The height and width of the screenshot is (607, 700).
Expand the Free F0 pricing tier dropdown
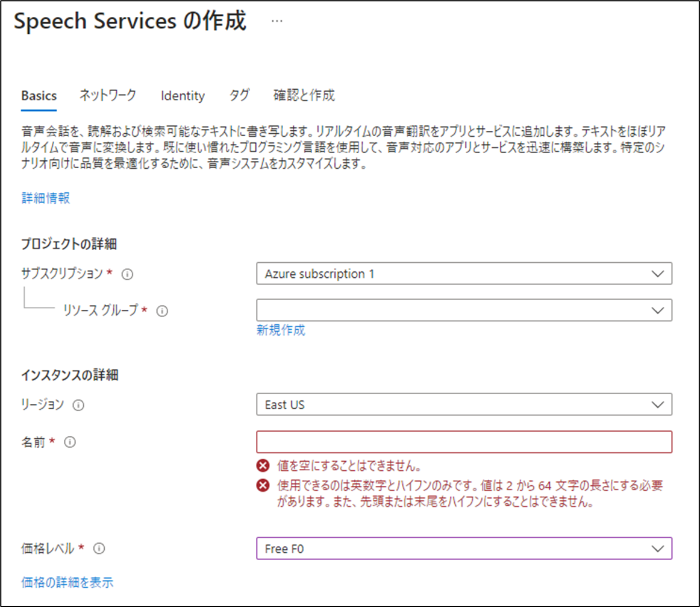(464, 548)
